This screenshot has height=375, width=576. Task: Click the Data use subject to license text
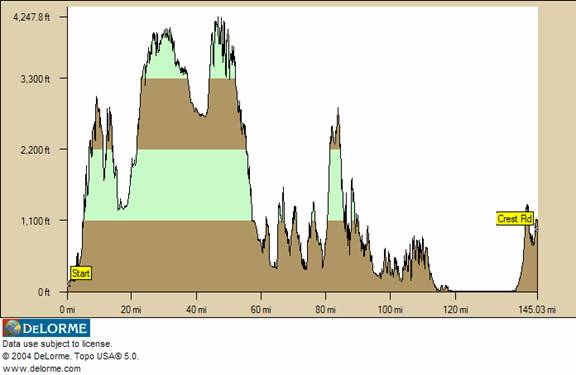(57, 344)
